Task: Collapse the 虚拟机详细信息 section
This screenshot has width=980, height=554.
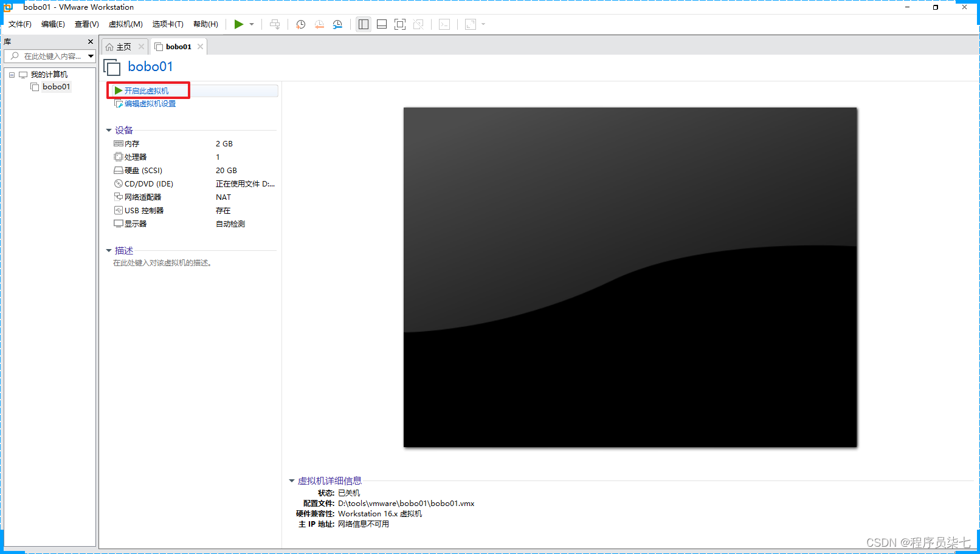Action: click(x=292, y=480)
